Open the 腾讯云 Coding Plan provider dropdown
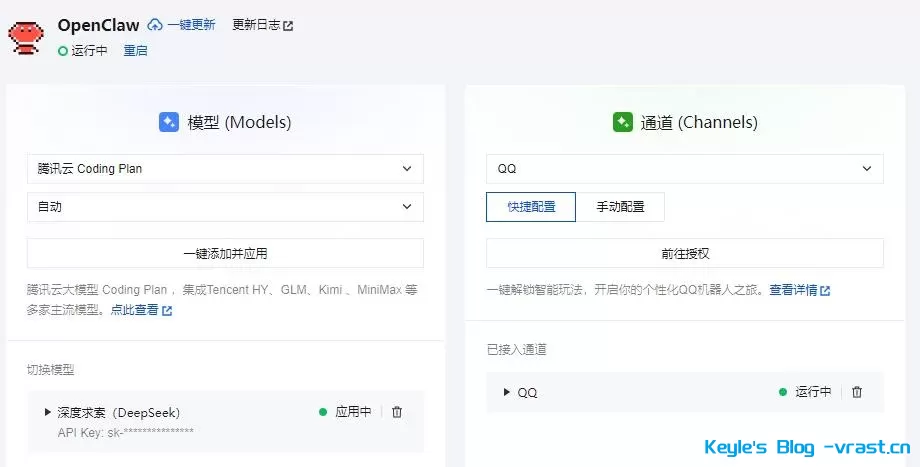Screen dimensions: 920x467 point(225,169)
